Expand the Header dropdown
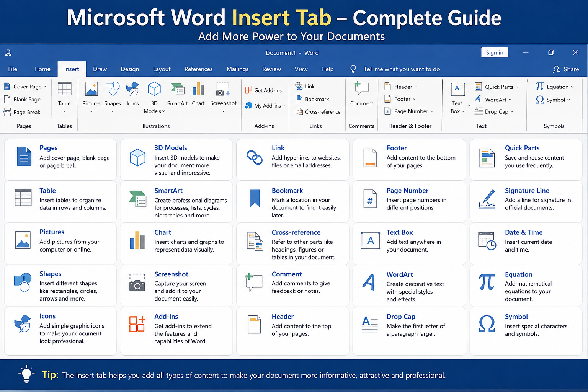 (x=416, y=87)
